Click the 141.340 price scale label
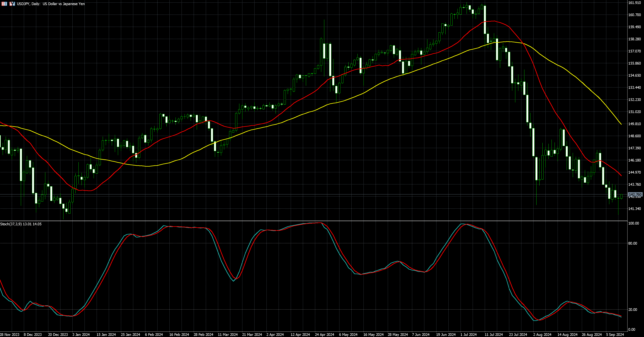644x337 pixels. point(635,209)
